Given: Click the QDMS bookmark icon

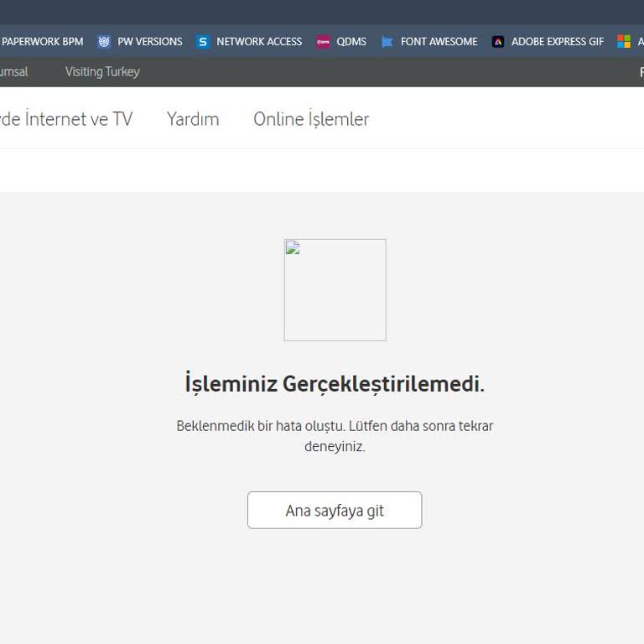Looking at the screenshot, I should point(323,41).
